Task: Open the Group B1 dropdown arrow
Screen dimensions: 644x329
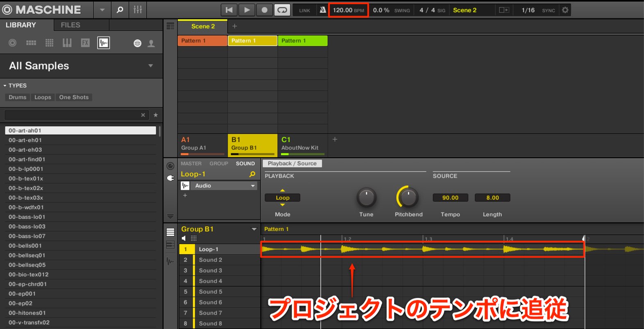Action: click(x=254, y=229)
